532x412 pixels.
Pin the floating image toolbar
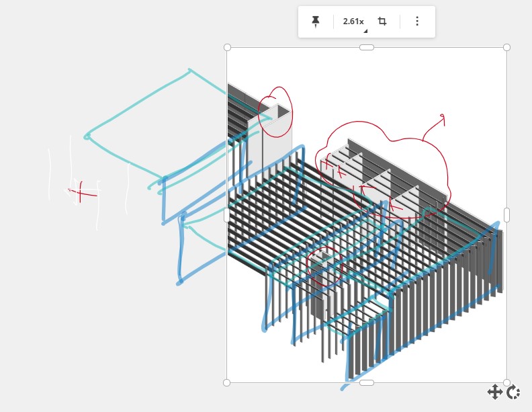(x=316, y=22)
